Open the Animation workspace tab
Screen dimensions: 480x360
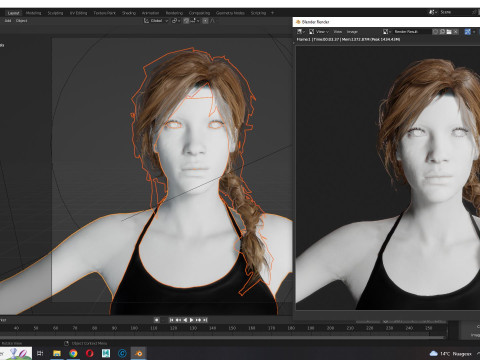pyautogui.click(x=150, y=13)
